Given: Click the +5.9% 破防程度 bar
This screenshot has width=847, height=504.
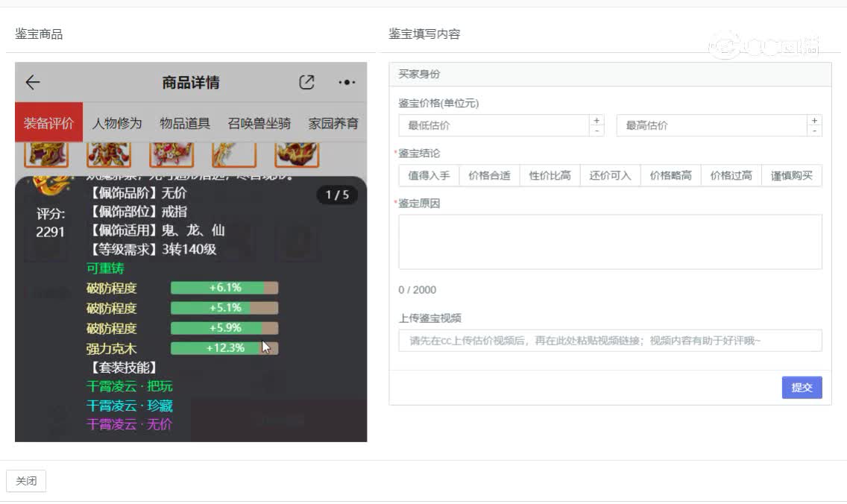Looking at the screenshot, I should pyautogui.click(x=224, y=328).
